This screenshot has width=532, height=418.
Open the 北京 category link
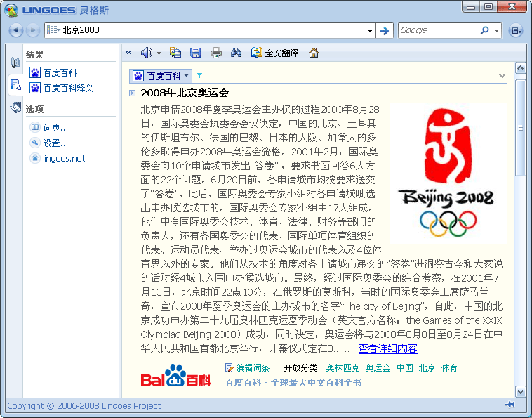[427, 368]
